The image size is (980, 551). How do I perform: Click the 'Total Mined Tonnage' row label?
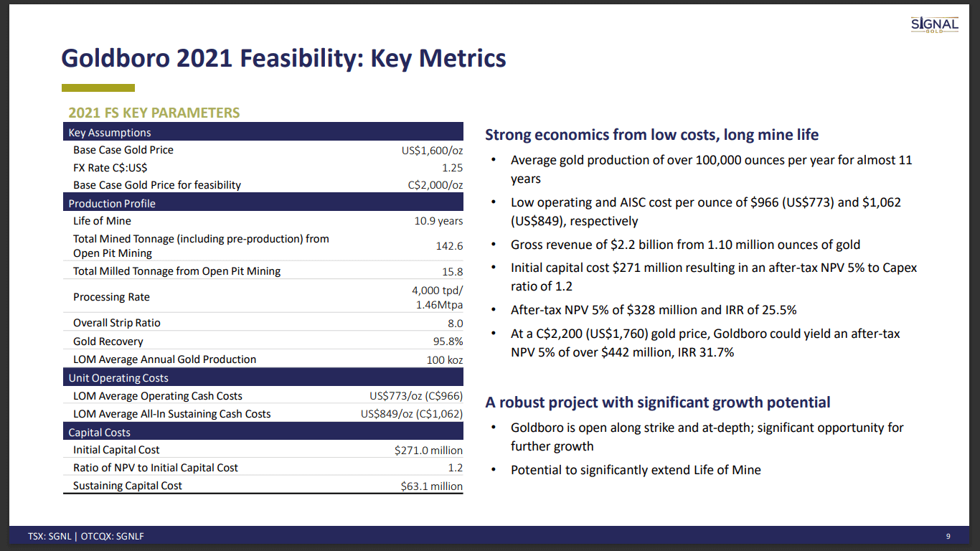pyautogui.click(x=201, y=245)
